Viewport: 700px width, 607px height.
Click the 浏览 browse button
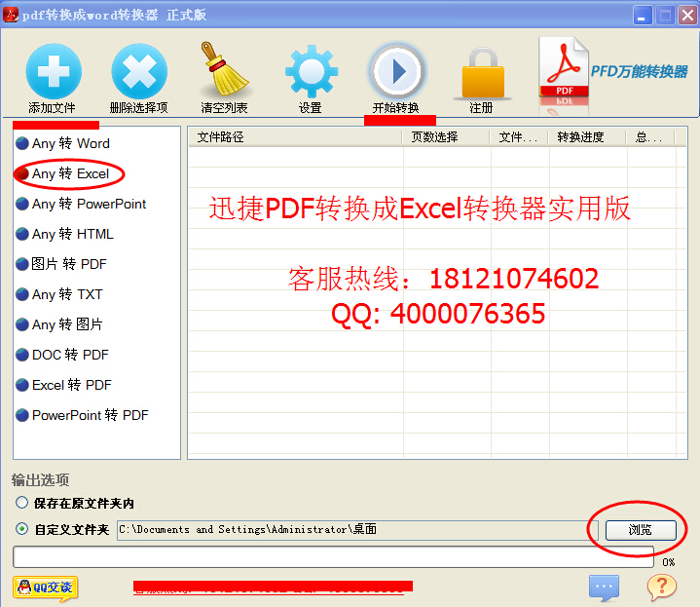[641, 530]
